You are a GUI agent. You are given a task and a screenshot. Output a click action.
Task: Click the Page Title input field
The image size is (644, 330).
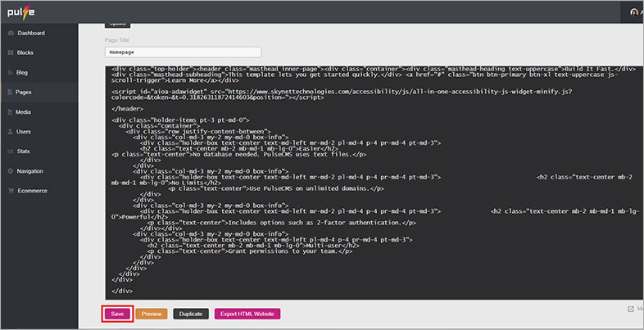coord(183,52)
